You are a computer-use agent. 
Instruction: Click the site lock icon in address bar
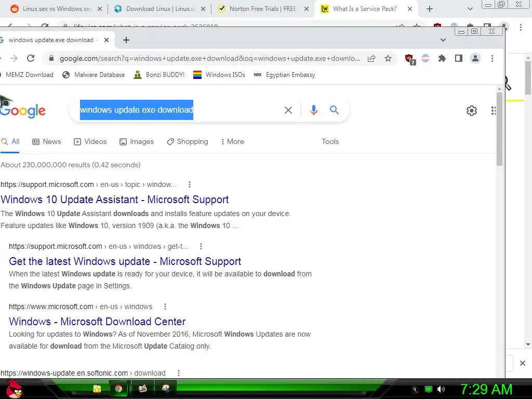[51, 58]
